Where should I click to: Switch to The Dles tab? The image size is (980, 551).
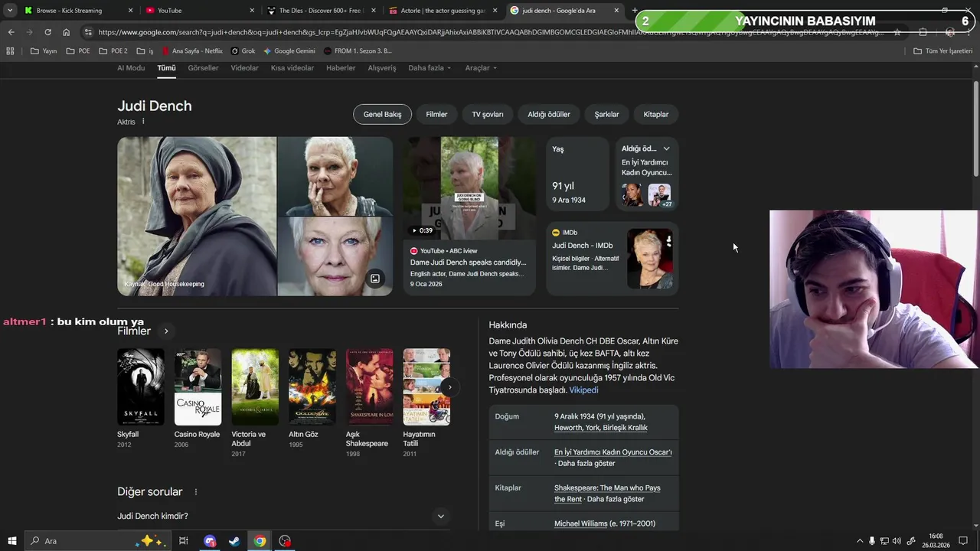(x=322, y=11)
